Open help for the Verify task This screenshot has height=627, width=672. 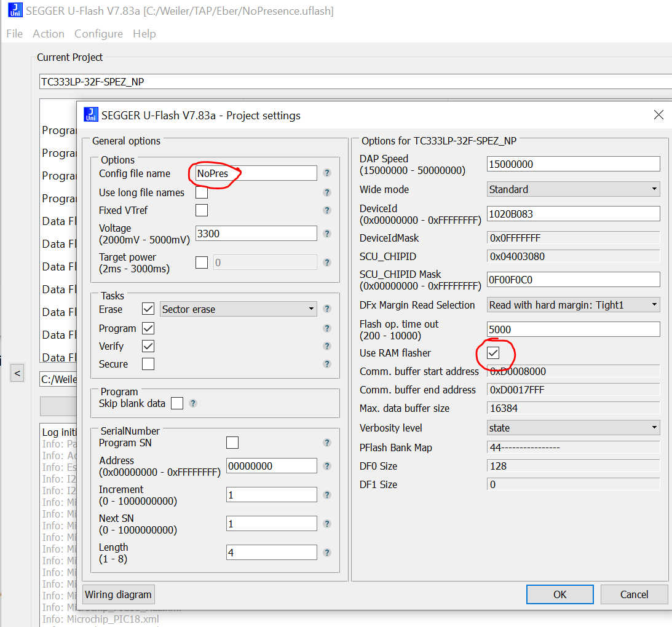pos(327,346)
